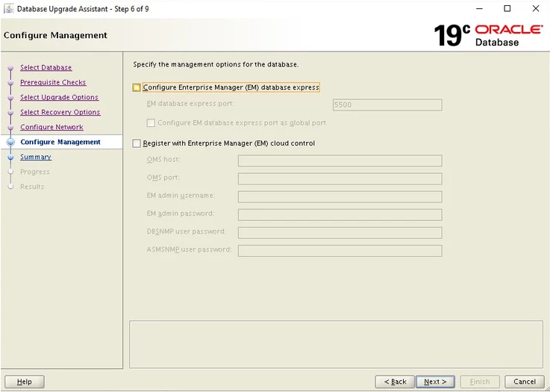Focus the OMS host input field

coord(340,161)
